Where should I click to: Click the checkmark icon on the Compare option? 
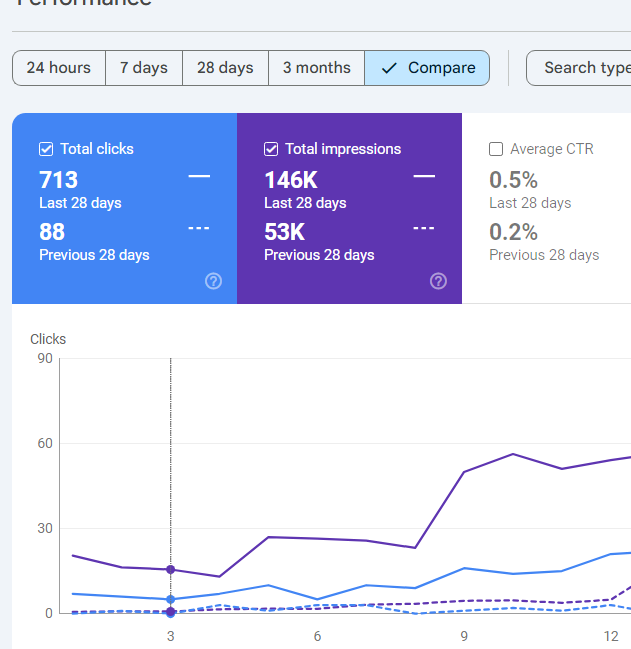click(389, 68)
